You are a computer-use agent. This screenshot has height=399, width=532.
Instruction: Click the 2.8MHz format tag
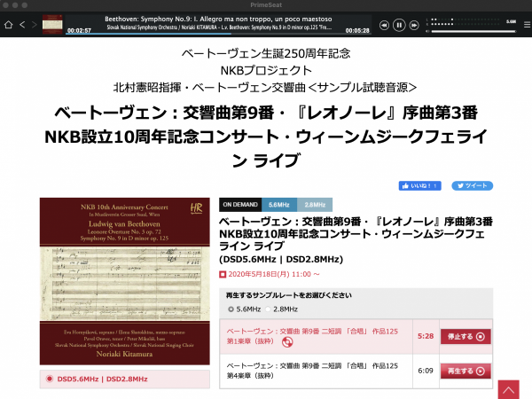314,204
